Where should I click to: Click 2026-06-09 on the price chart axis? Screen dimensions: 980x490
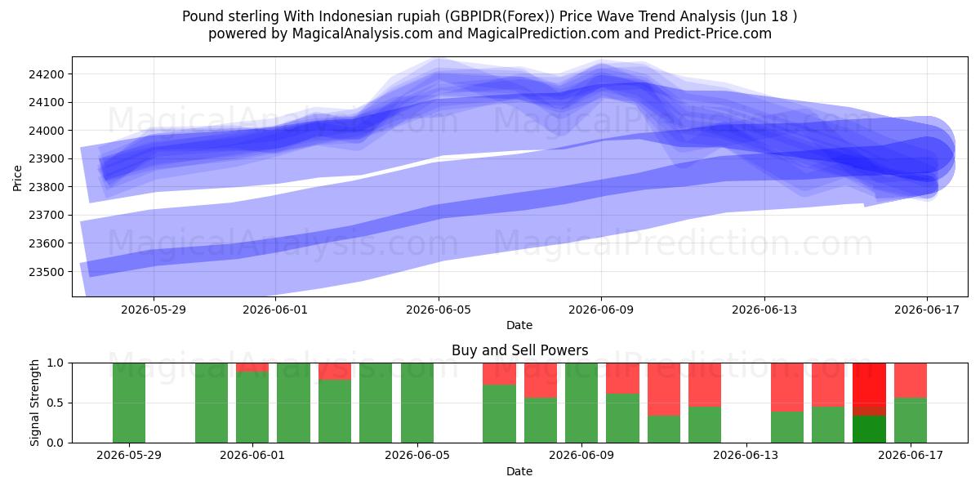coord(601,310)
